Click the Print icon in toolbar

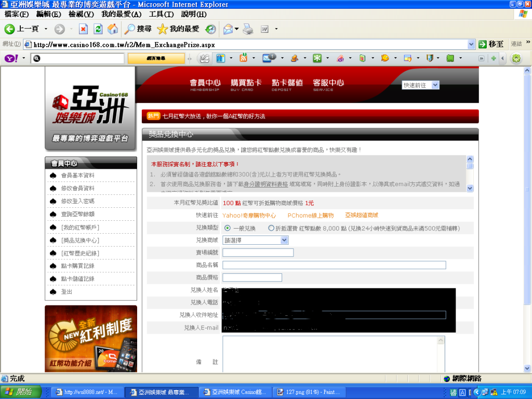[248, 29]
